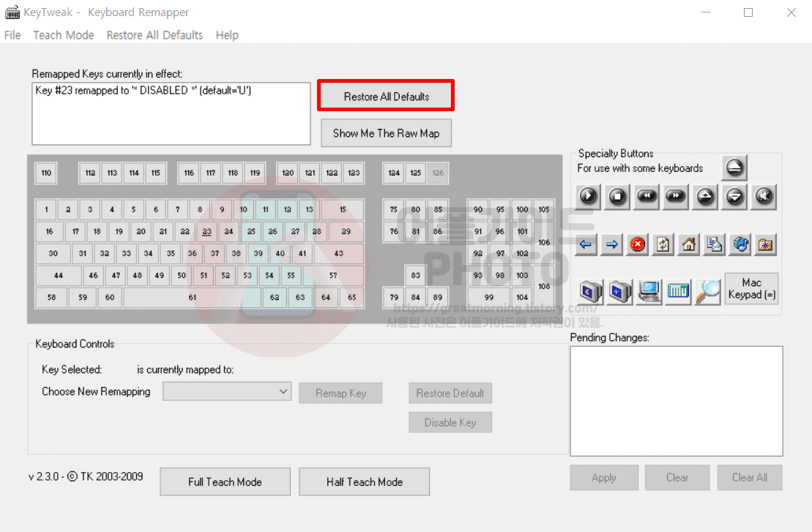The image size is (812, 532).
Task: Click the Volume Down specialty button
Action: (735, 196)
